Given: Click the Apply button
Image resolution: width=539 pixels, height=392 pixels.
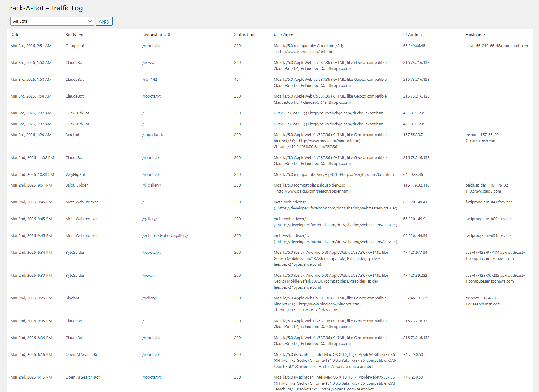Looking at the screenshot, I should [x=104, y=21].
